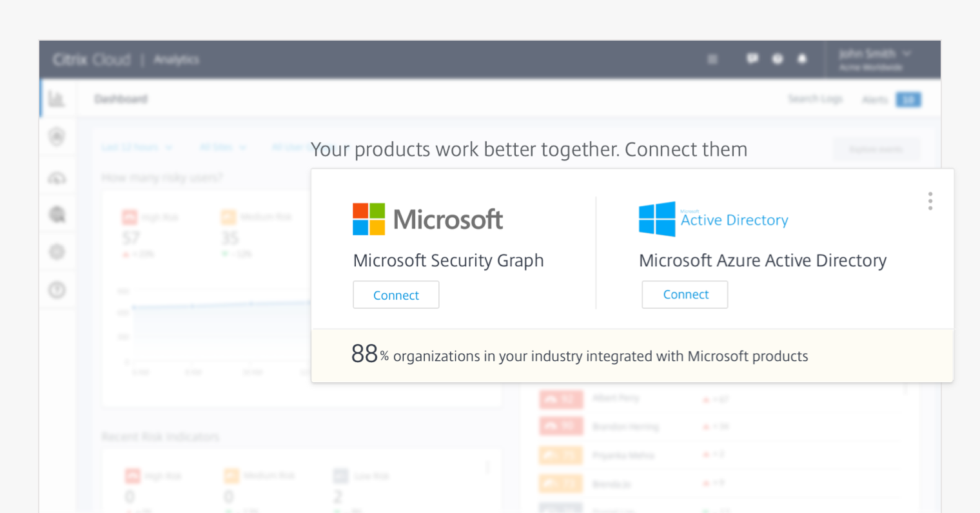Expand the All Sites filter dropdown
980x513 pixels.
(223, 147)
